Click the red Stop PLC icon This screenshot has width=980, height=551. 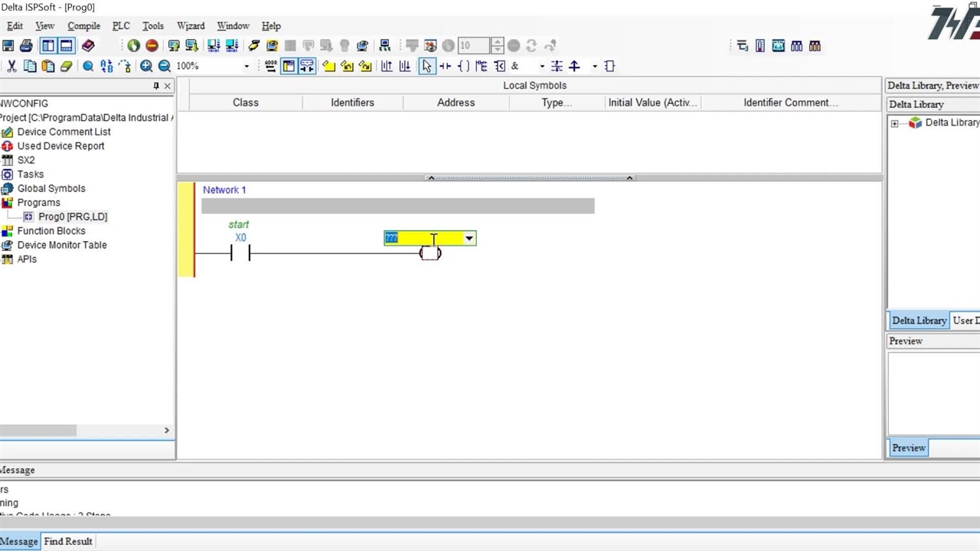(x=152, y=46)
